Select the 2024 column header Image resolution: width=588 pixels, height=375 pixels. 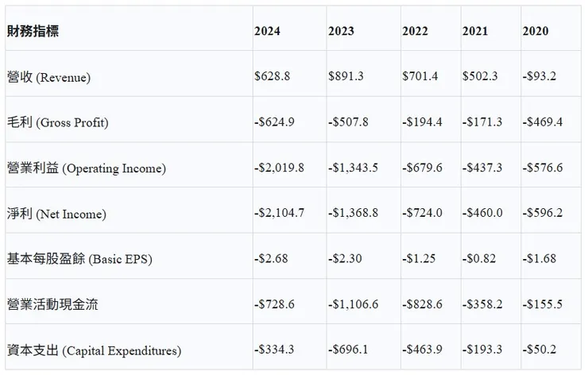pyautogui.click(x=267, y=32)
